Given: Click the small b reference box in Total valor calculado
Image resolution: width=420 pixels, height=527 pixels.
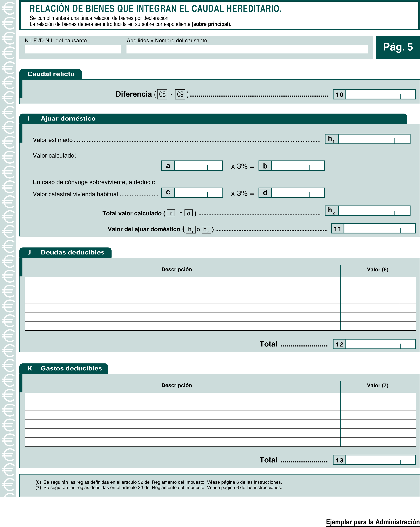Looking at the screenshot, I should tap(171, 213).
